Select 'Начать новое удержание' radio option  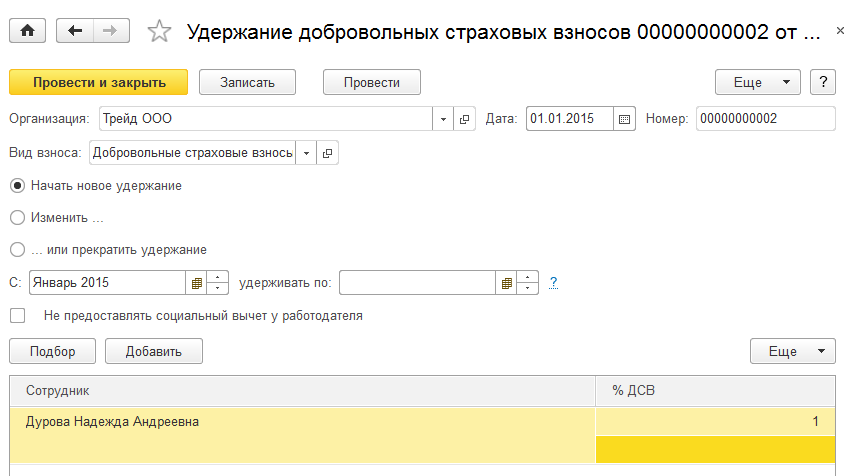(x=17, y=186)
